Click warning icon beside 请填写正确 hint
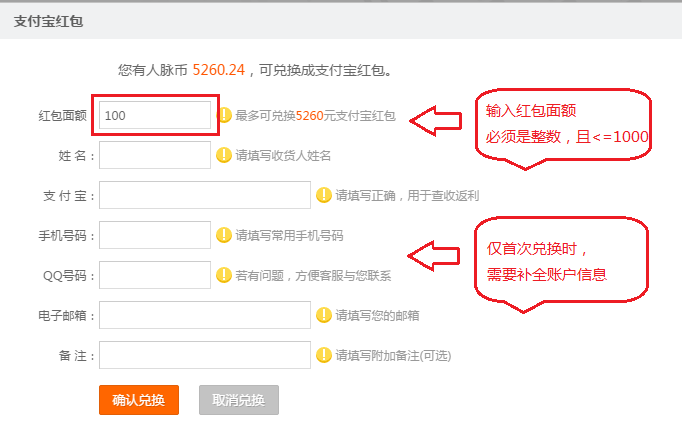Viewport: 682px width, 440px height. click(x=324, y=195)
